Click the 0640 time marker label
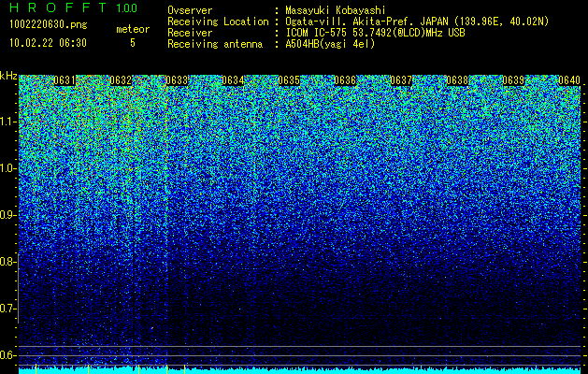588x374 pixels. pyautogui.click(x=569, y=80)
